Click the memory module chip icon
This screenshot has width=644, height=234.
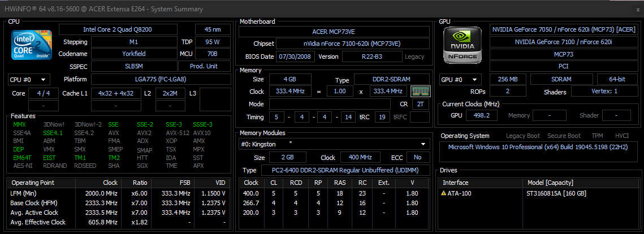(420, 91)
